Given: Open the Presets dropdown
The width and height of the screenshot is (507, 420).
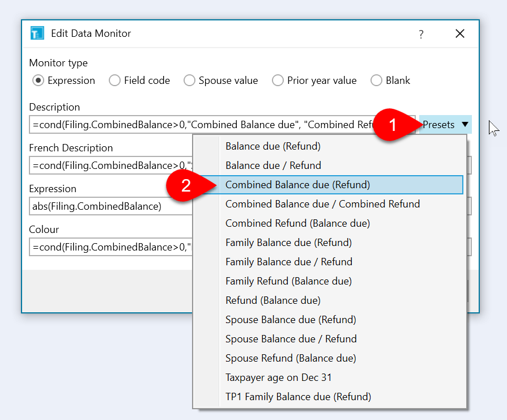Looking at the screenshot, I should pos(445,125).
